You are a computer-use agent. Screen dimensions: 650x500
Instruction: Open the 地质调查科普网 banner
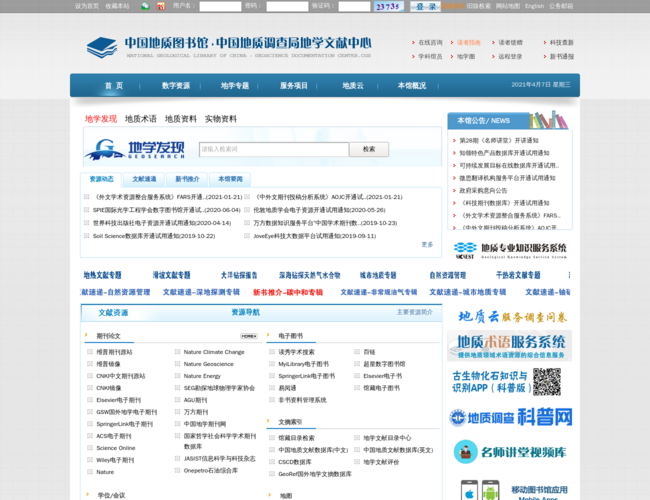point(510,417)
